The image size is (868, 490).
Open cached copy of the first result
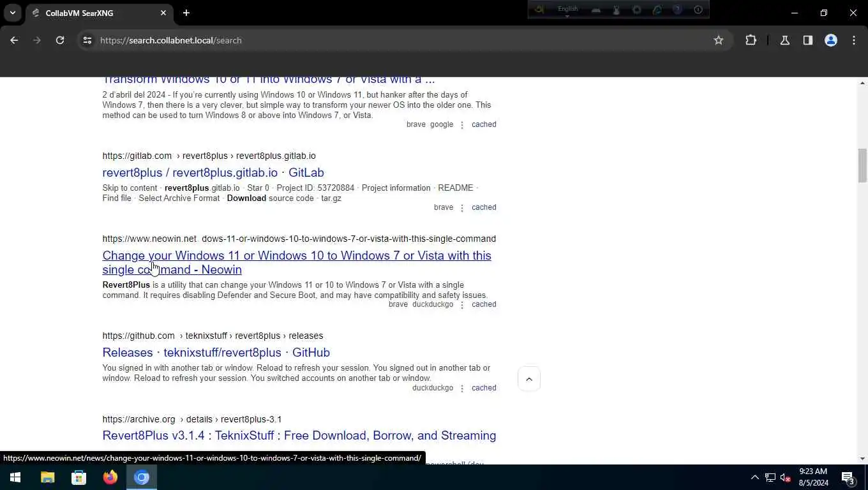484,124
